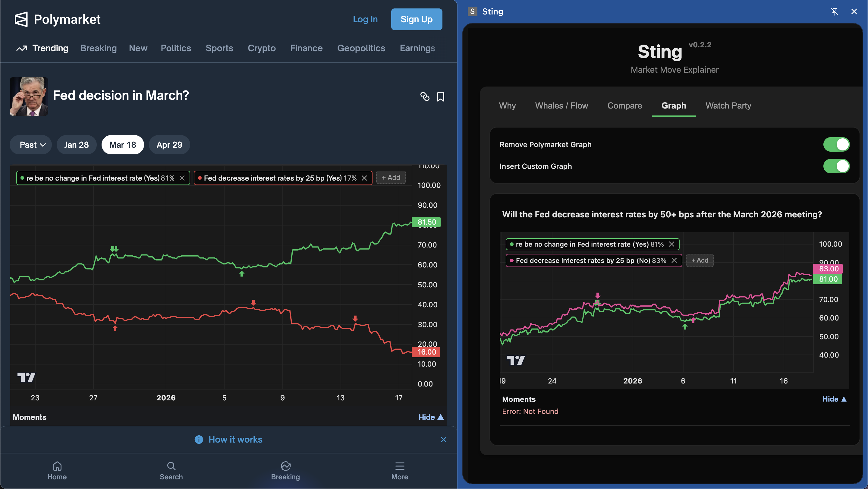Viewport: 868px width, 489px height.
Task: Switch to the Whales / Flow tab
Action: point(561,106)
